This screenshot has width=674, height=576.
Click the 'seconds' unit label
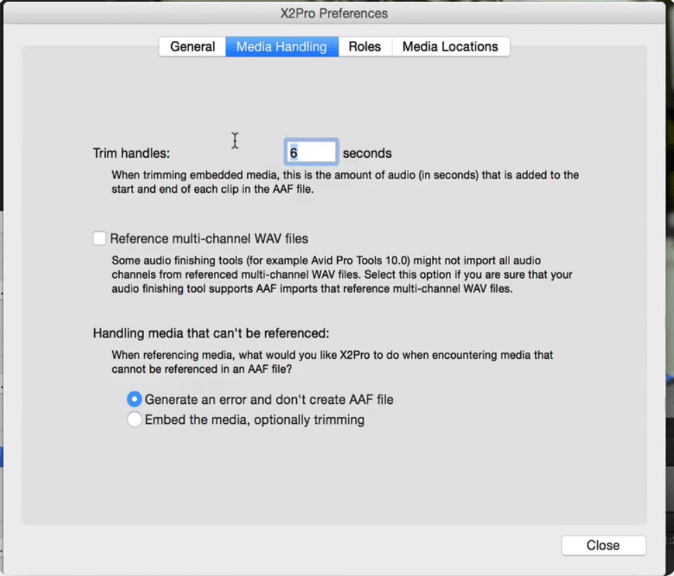point(367,153)
